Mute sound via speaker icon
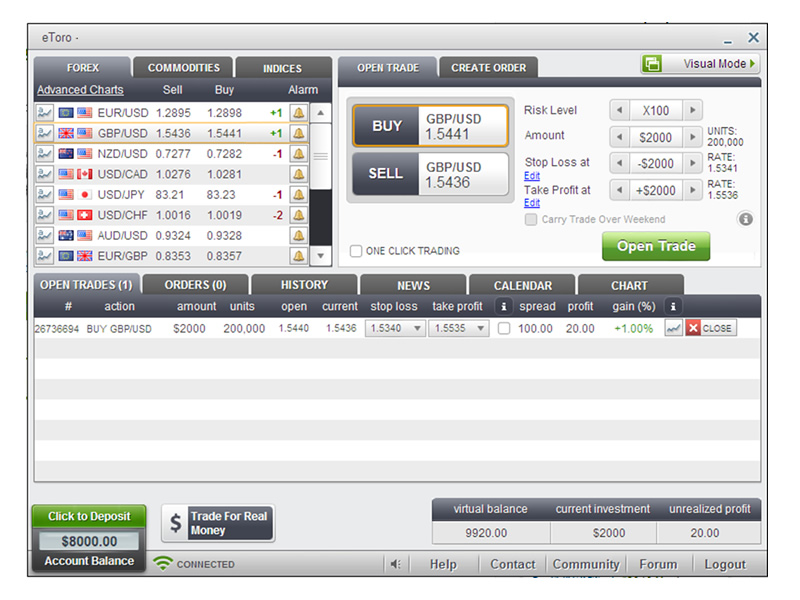 click(395, 564)
